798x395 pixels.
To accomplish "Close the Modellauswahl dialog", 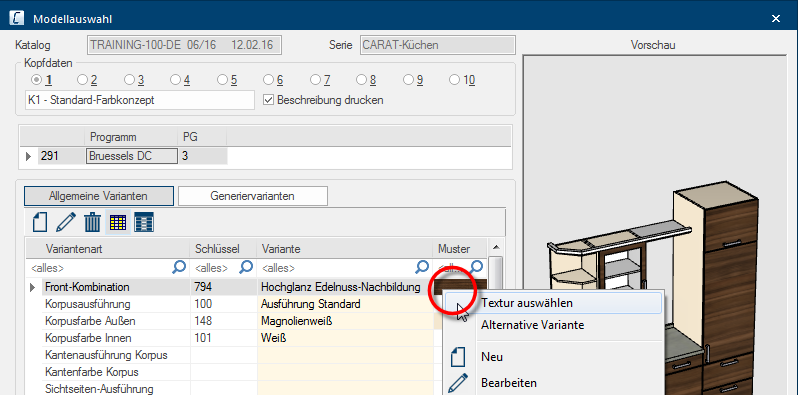I will click(776, 19).
